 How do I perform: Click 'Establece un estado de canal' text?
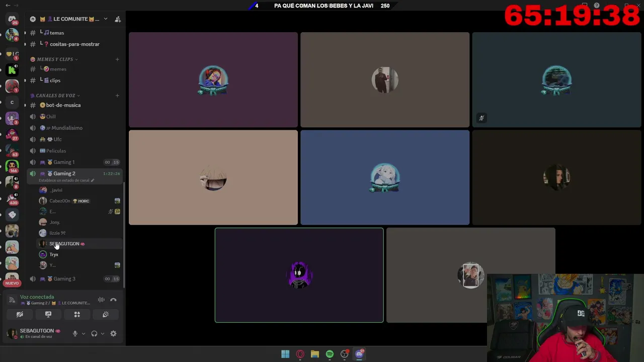[x=64, y=180]
